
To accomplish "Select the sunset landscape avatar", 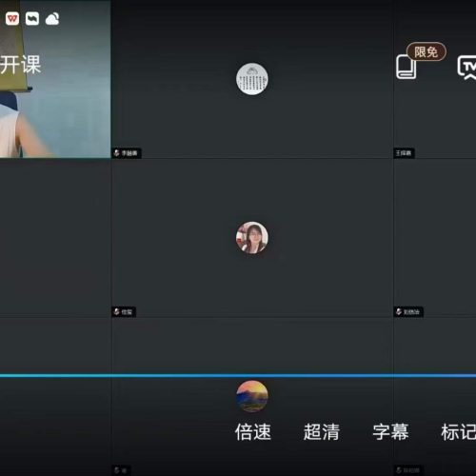I will [x=252, y=396].
